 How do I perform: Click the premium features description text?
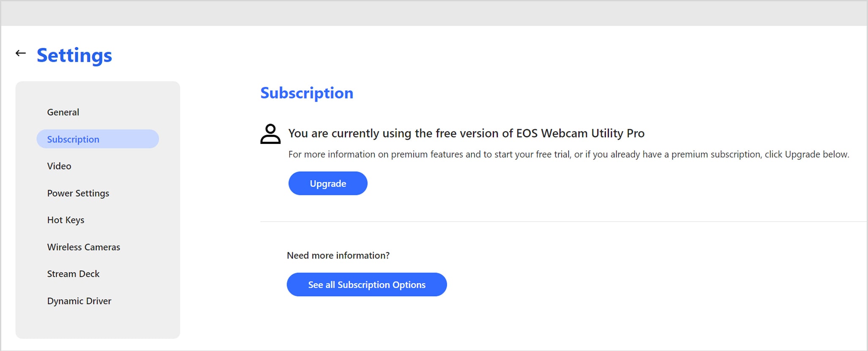[569, 154]
